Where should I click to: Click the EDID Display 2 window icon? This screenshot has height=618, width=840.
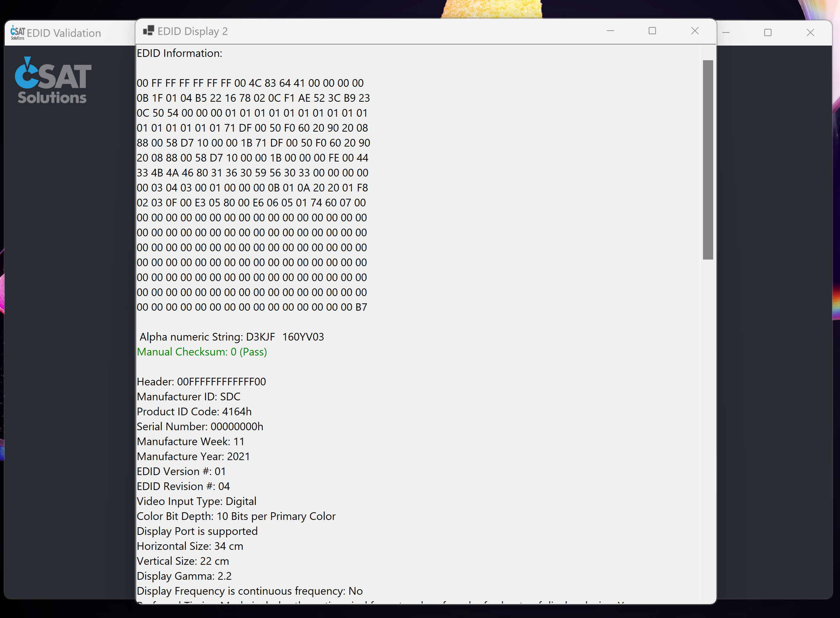148,31
